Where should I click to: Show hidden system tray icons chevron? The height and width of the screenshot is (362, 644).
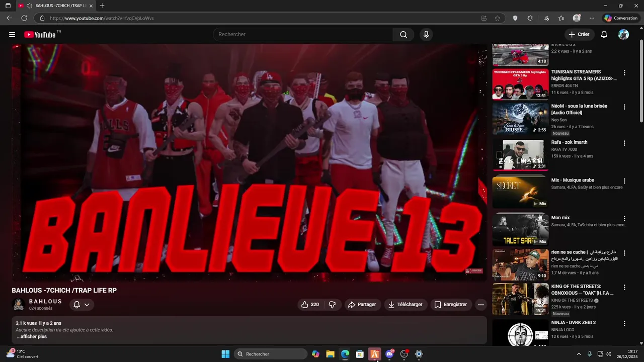point(579,354)
